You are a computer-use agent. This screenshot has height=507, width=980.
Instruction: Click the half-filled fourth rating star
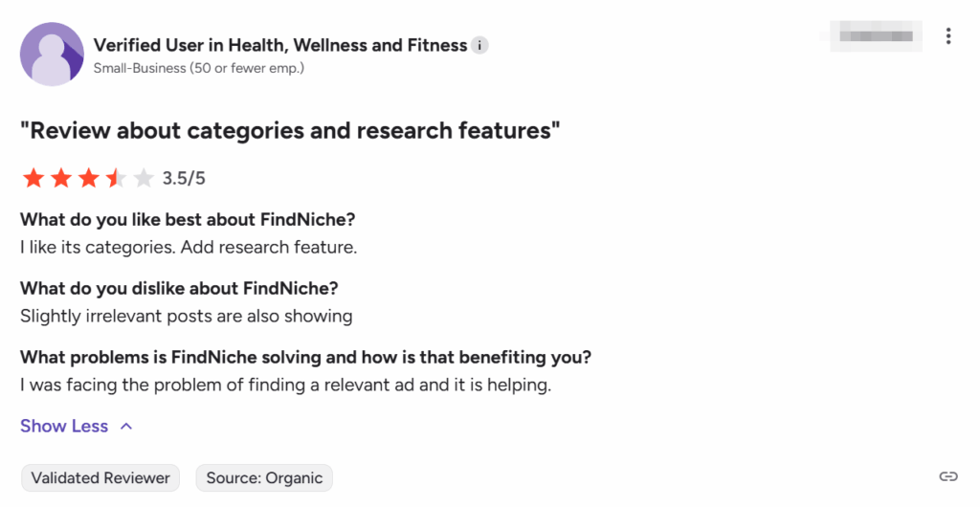point(116,178)
